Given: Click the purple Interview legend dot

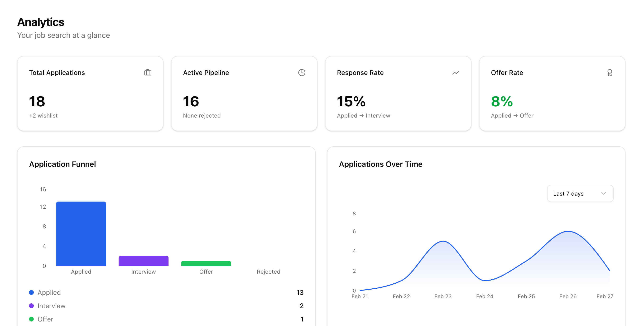Looking at the screenshot, I should (31, 306).
